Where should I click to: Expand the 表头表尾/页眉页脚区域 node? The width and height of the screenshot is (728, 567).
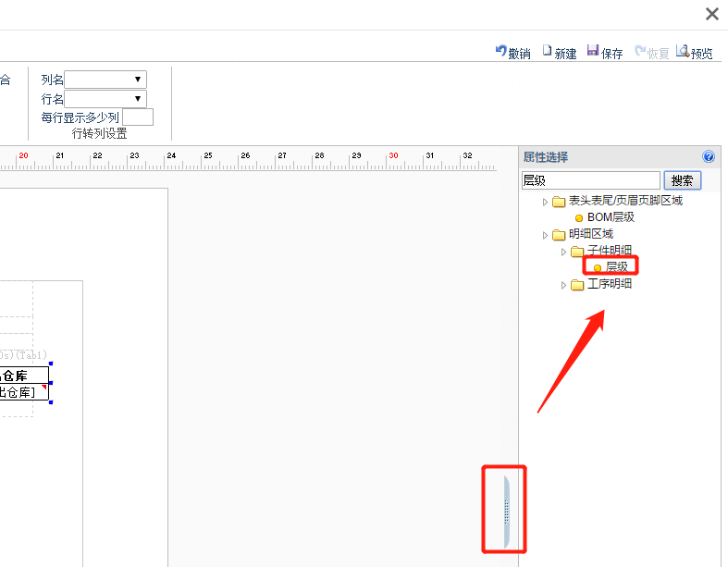pyautogui.click(x=545, y=202)
